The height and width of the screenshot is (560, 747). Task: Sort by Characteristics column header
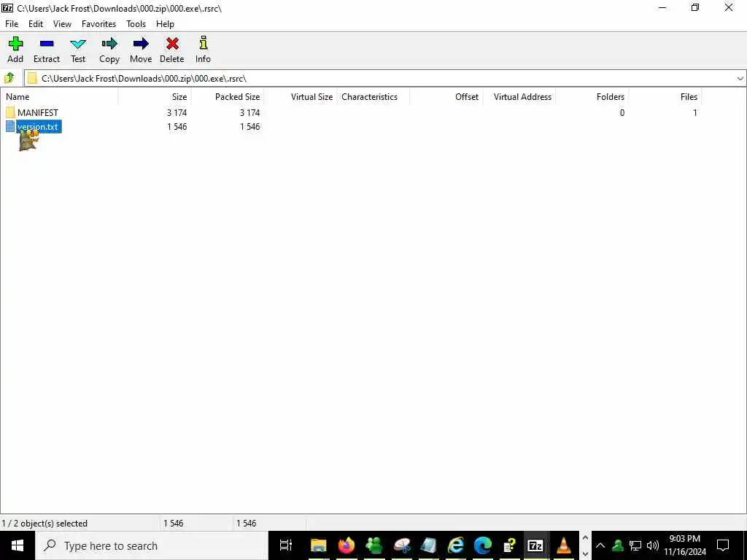[x=373, y=97]
